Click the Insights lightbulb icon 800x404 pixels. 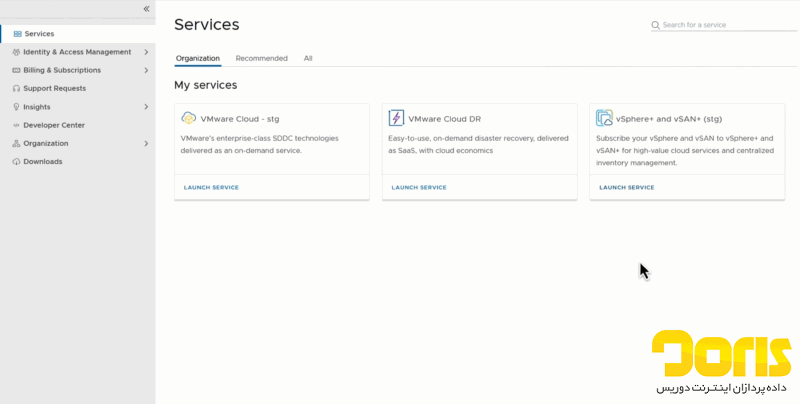pyautogui.click(x=16, y=107)
